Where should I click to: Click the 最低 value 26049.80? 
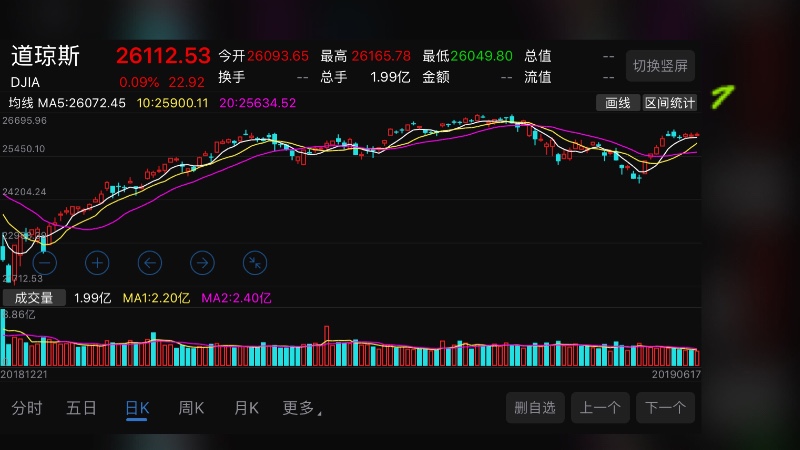point(482,56)
